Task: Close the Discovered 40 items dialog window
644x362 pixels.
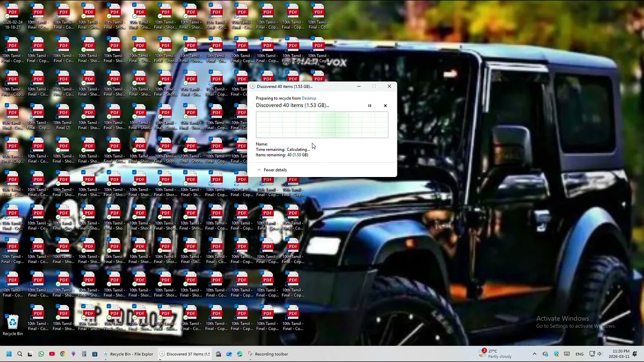Action: (389, 86)
